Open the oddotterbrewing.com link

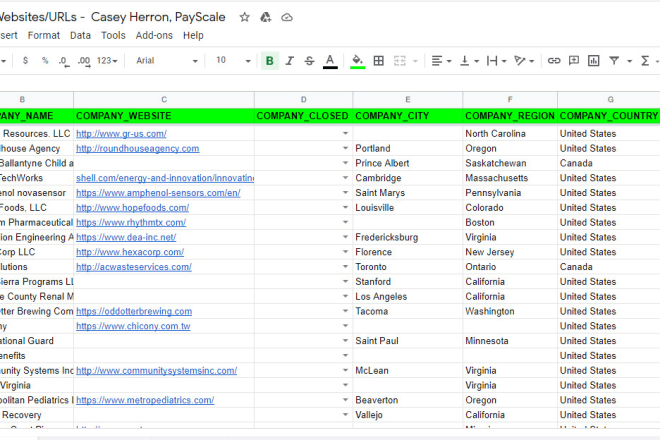point(134,311)
